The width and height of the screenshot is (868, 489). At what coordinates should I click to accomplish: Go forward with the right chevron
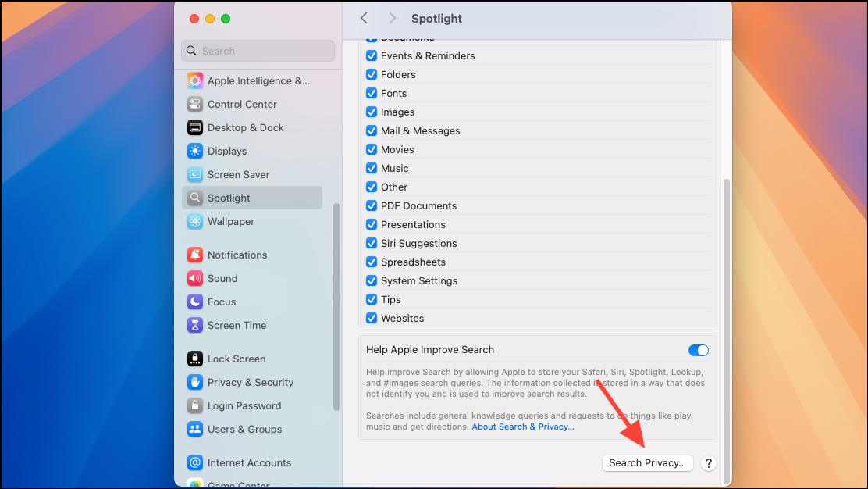tap(392, 18)
